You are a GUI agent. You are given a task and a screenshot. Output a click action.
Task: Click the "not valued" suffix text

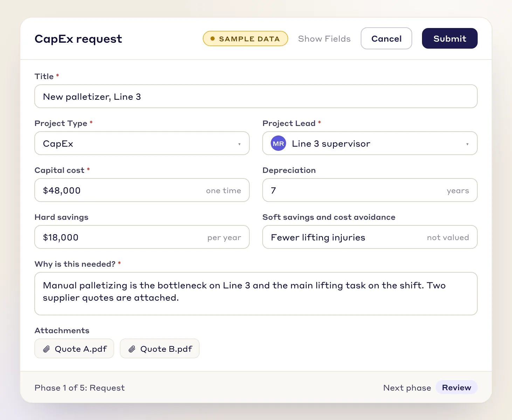pos(448,238)
